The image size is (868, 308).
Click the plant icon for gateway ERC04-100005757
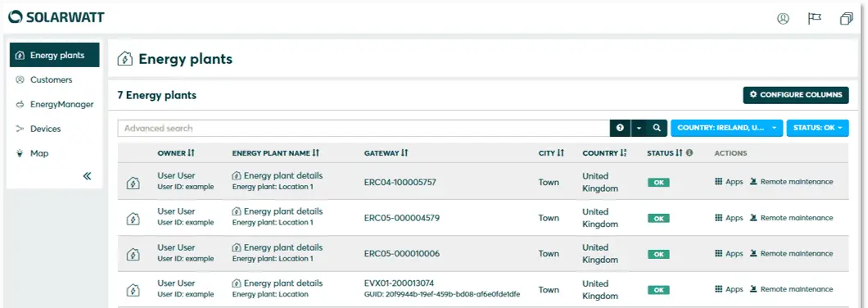[133, 182]
